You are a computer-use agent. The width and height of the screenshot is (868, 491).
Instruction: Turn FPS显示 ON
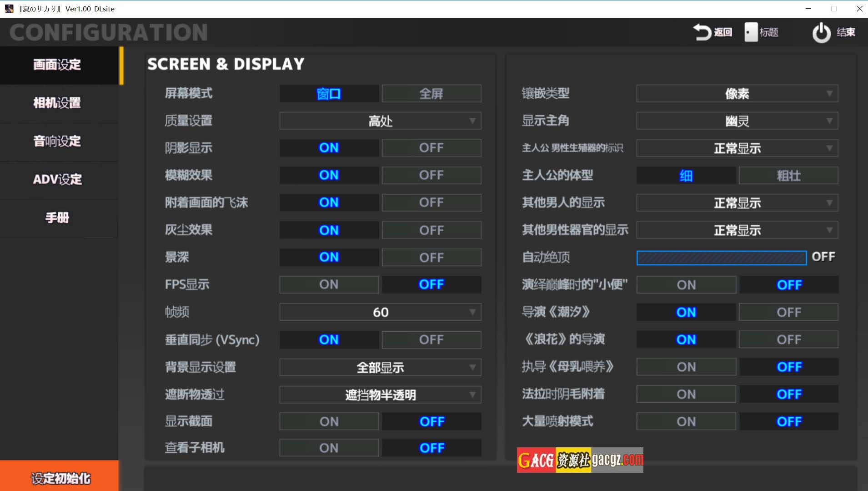click(329, 284)
